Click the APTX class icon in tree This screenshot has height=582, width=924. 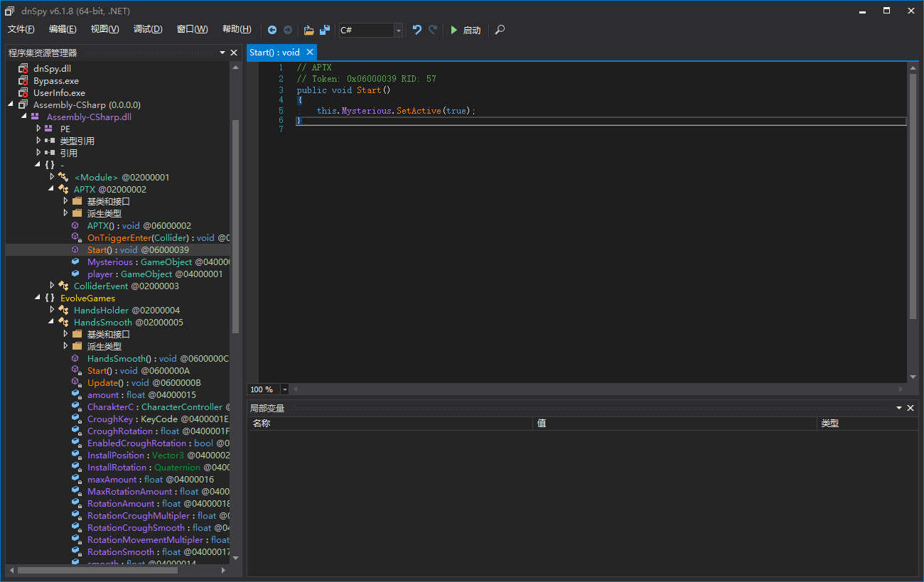click(64, 189)
